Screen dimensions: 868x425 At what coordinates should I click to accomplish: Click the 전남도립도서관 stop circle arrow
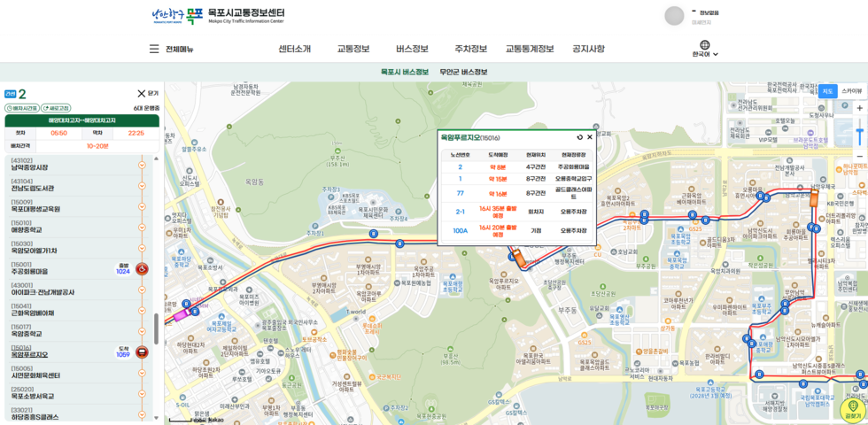(x=142, y=185)
